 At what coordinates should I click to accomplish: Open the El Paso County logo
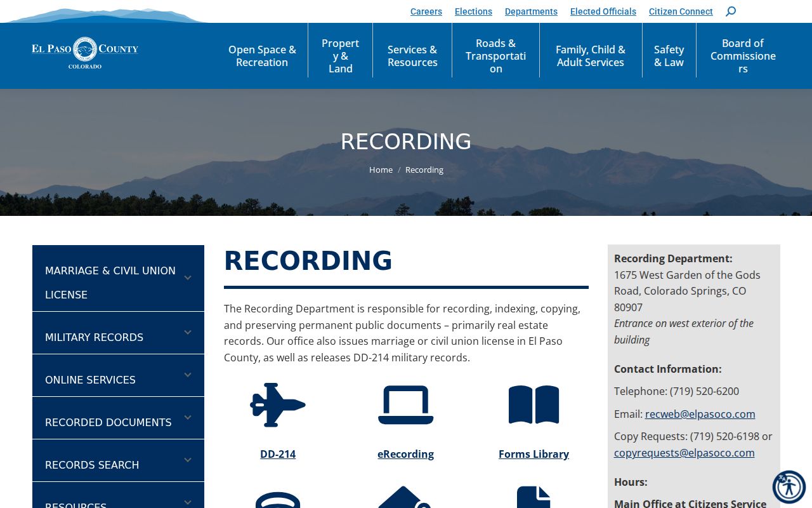point(85,53)
